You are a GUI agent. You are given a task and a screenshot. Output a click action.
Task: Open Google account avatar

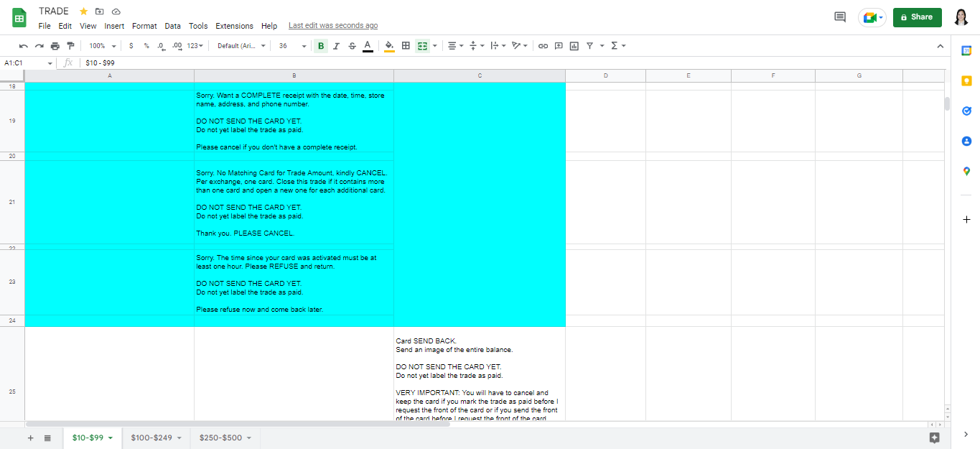(x=961, y=17)
